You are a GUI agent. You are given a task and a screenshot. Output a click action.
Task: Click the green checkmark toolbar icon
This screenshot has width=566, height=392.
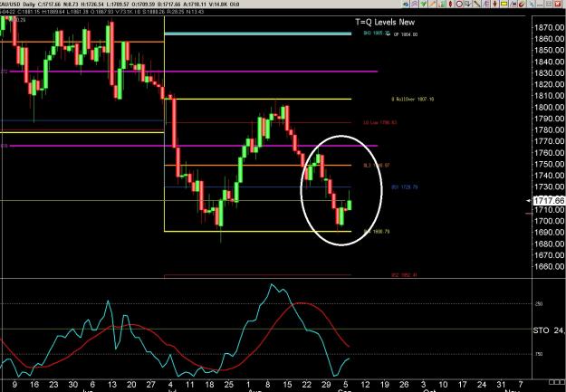click(424, 4)
